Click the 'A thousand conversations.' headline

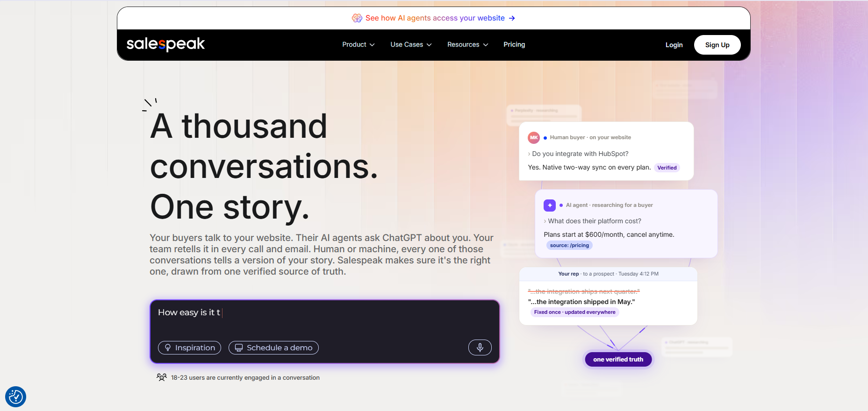pyautogui.click(x=264, y=146)
